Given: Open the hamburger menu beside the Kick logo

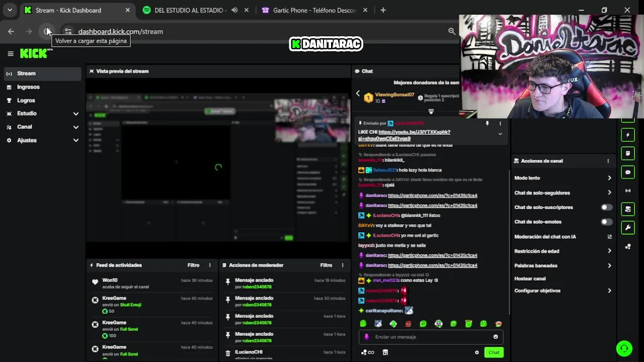Looking at the screenshot, I should pyautogui.click(x=11, y=53).
